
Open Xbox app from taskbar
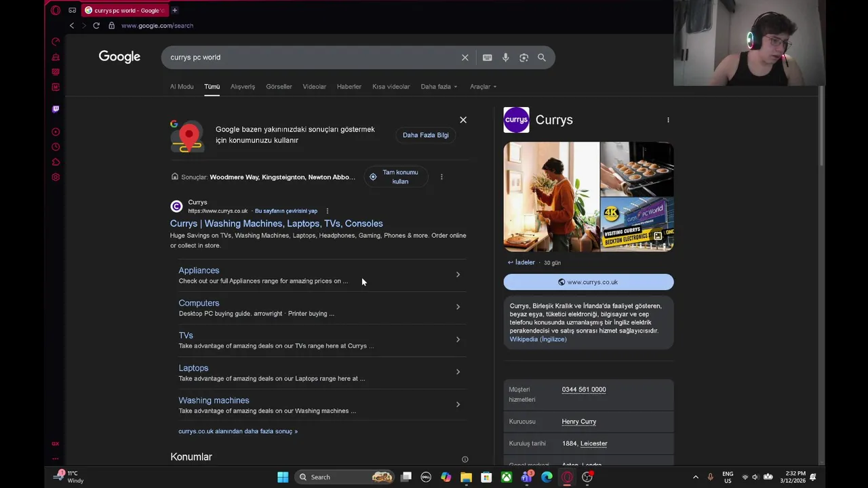click(507, 477)
